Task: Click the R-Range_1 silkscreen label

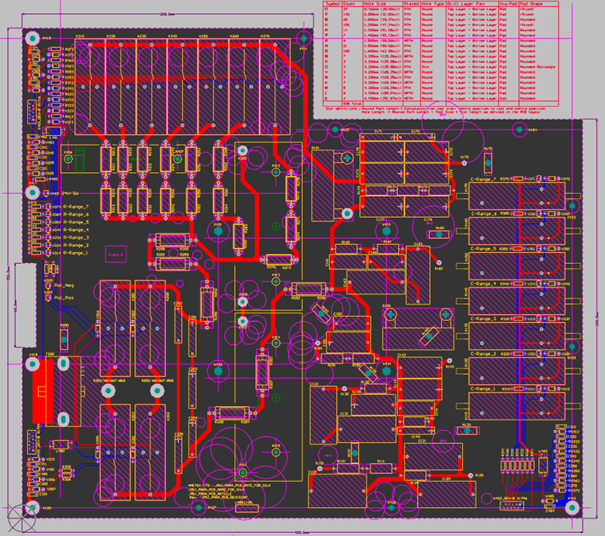Action: (76, 253)
